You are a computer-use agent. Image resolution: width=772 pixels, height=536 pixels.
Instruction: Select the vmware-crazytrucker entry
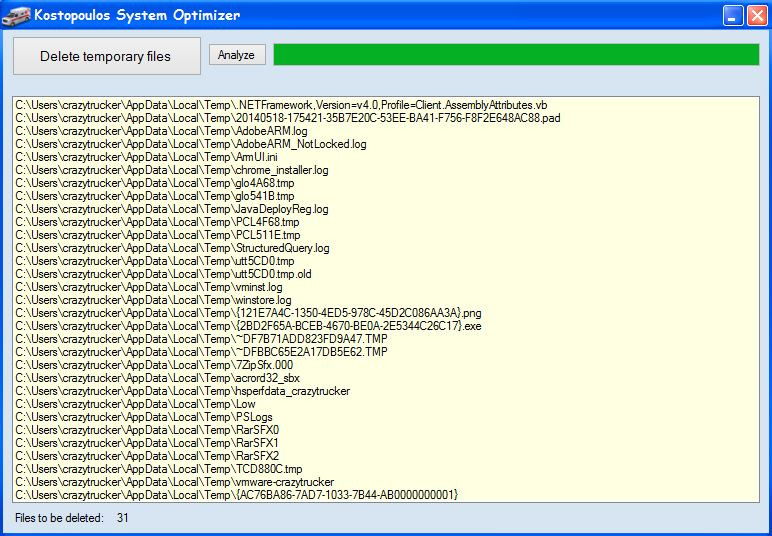[174, 481]
